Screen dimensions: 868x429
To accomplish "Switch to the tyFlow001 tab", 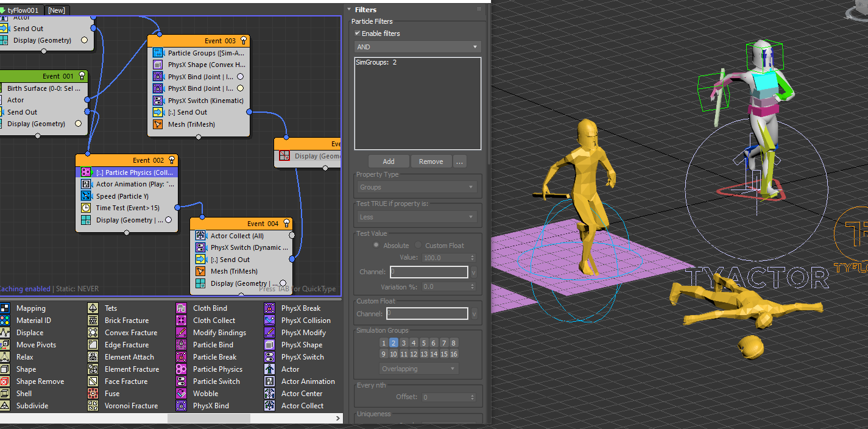I will click(x=23, y=10).
